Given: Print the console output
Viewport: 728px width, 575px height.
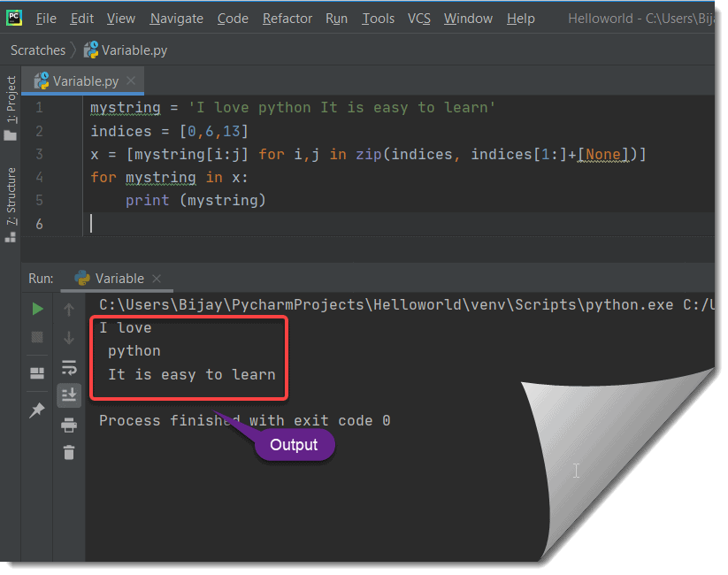Looking at the screenshot, I should pyautogui.click(x=69, y=425).
